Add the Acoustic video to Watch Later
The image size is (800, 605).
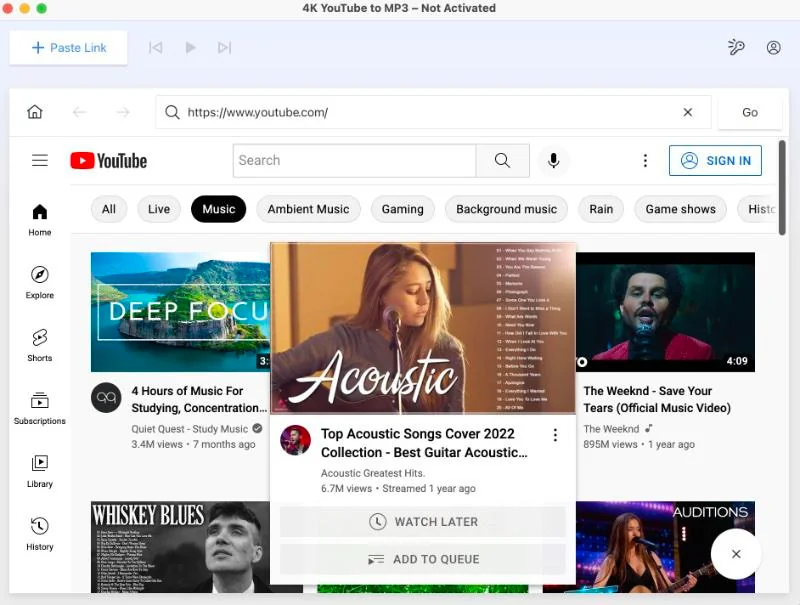(x=422, y=522)
